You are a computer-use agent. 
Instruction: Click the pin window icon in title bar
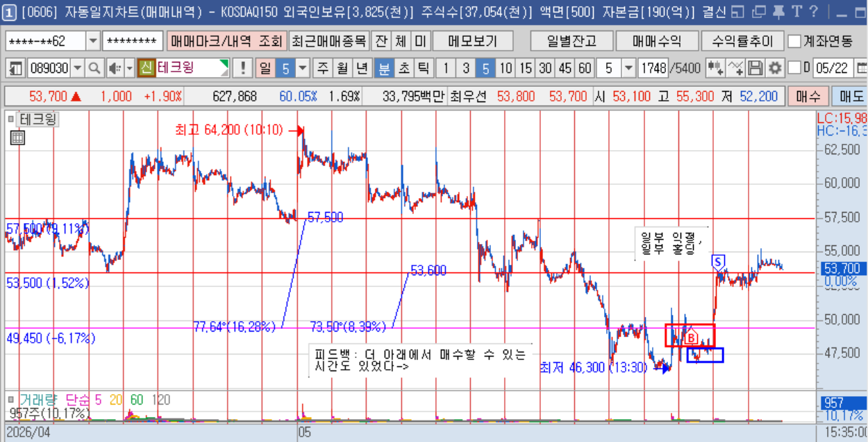(778, 11)
